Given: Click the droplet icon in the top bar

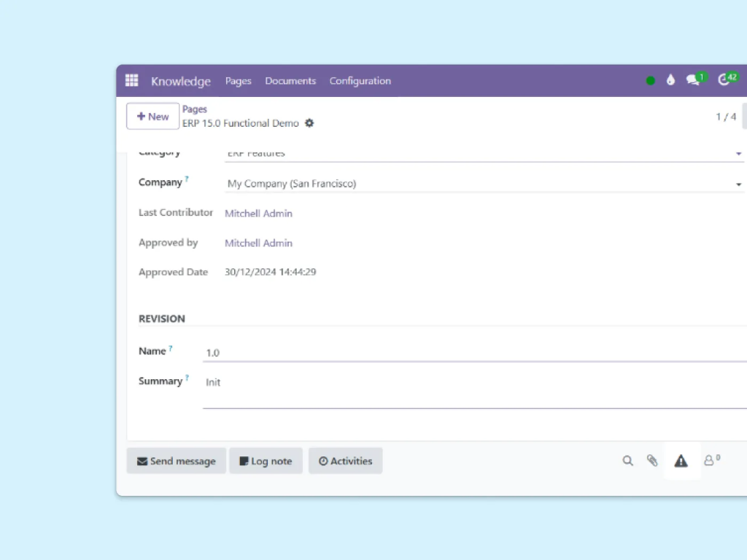Looking at the screenshot, I should (670, 80).
